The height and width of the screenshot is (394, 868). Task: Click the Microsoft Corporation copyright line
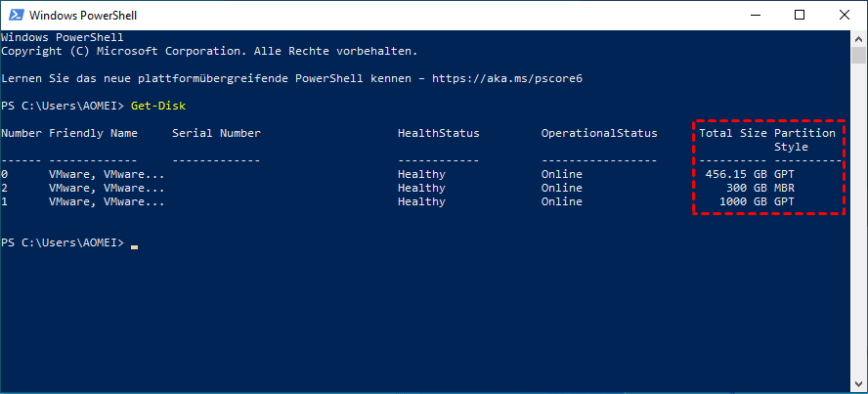coord(208,50)
